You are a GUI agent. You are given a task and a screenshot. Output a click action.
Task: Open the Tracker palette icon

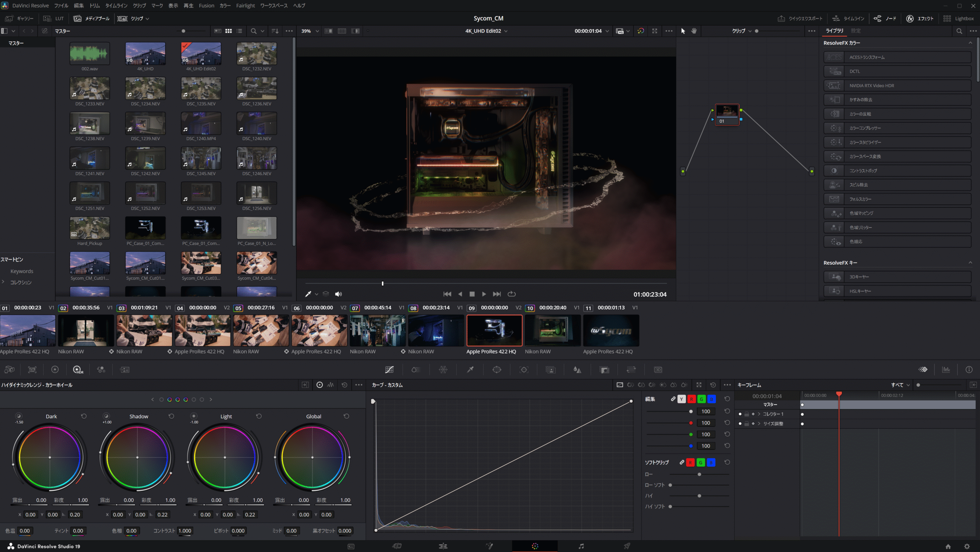(x=524, y=370)
